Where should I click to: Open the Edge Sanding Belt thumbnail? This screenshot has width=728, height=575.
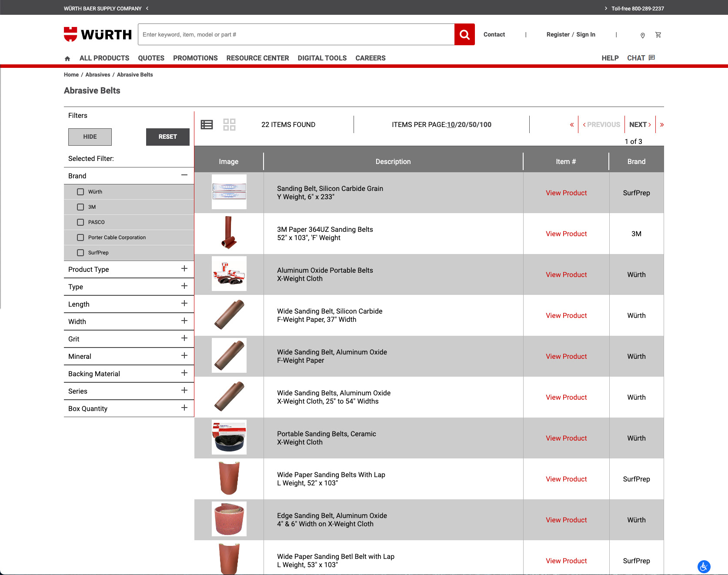[x=229, y=519]
